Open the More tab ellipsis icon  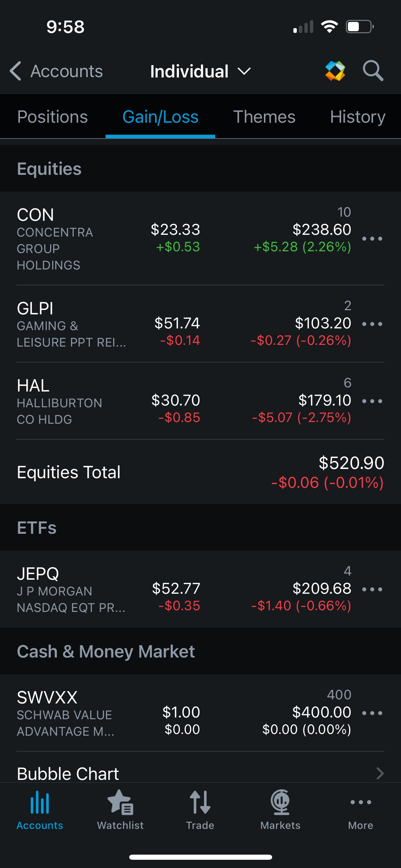click(361, 802)
